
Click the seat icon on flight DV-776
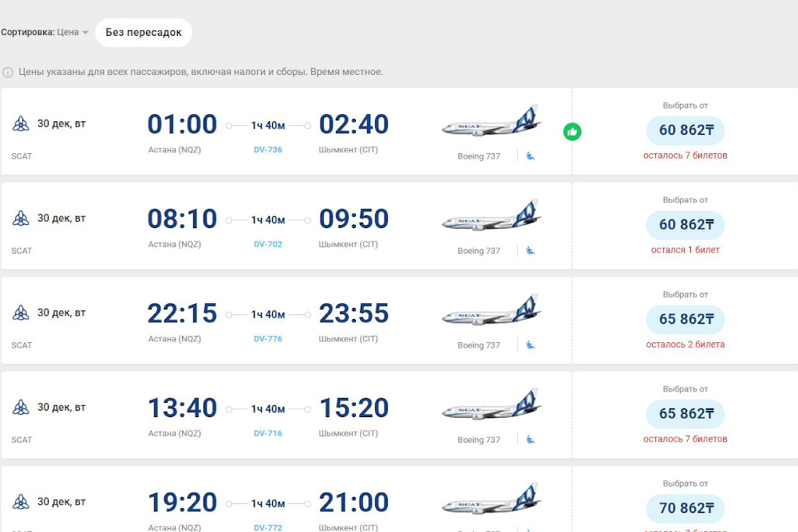[x=531, y=345]
